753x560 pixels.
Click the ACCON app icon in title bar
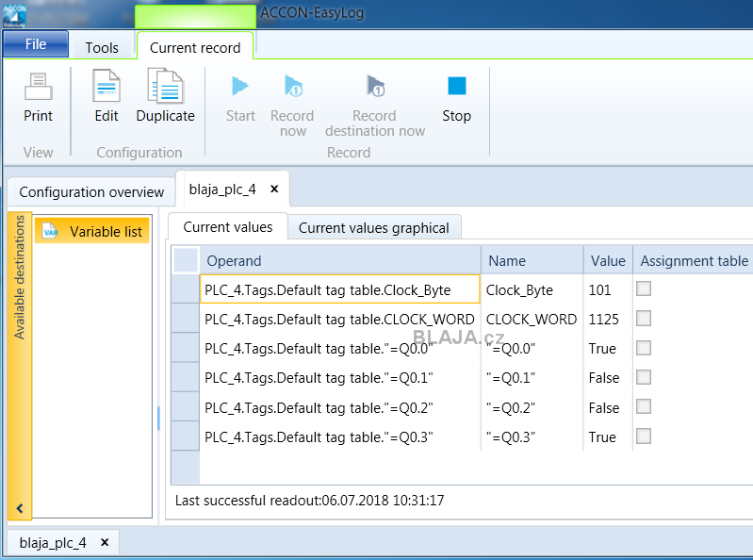point(14,14)
